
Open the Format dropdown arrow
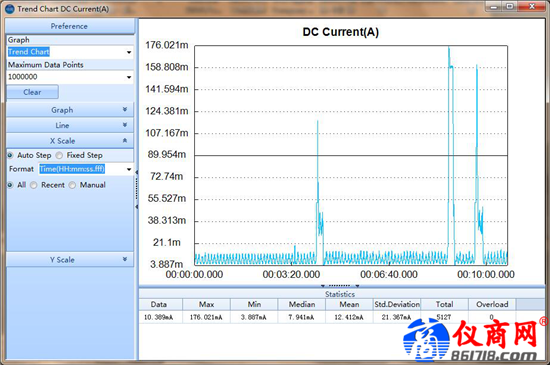[129, 169]
